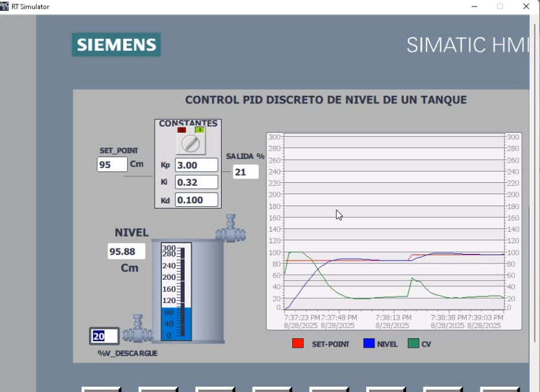Image resolution: width=540 pixels, height=392 pixels.
Task: Select the %V_DESCARGUE input box
Action: coord(104,336)
